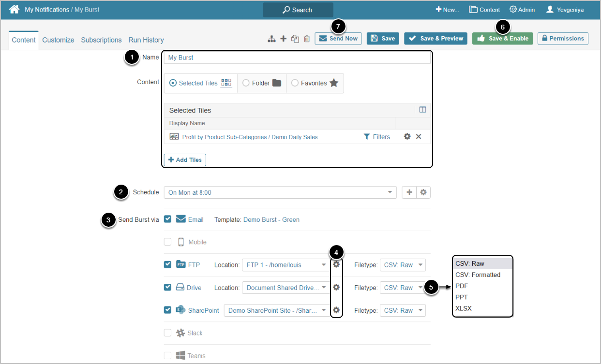
Task: Expand the Schedule dropdown
Action: 390,192
